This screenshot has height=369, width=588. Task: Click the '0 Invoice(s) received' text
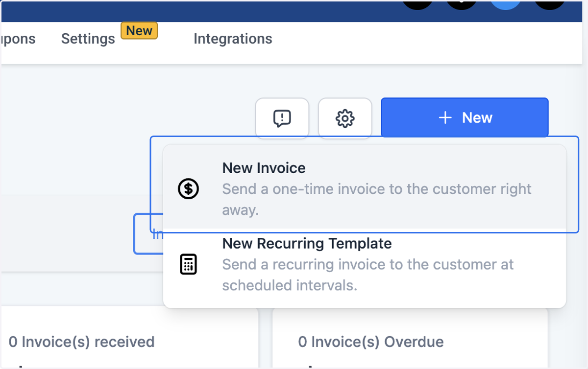[81, 342]
